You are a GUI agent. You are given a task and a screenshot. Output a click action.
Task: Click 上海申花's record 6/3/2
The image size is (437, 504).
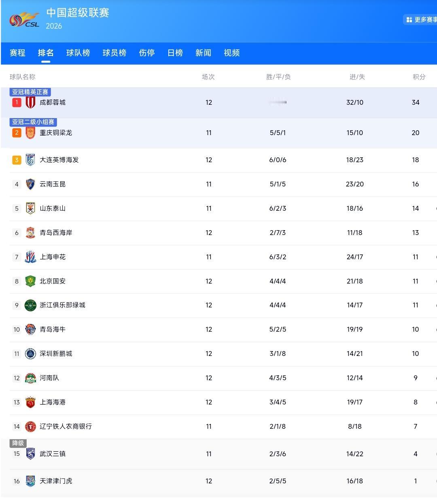pyautogui.click(x=278, y=257)
